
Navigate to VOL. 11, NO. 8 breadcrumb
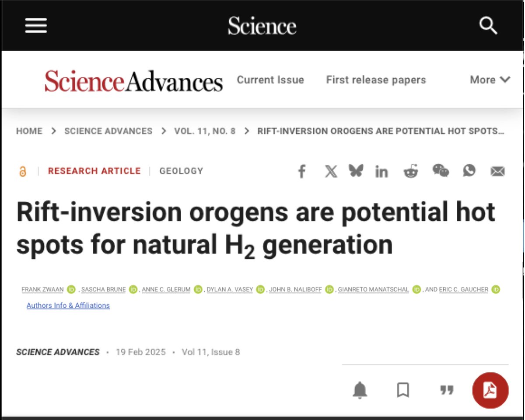pyautogui.click(x=204, y=131)
